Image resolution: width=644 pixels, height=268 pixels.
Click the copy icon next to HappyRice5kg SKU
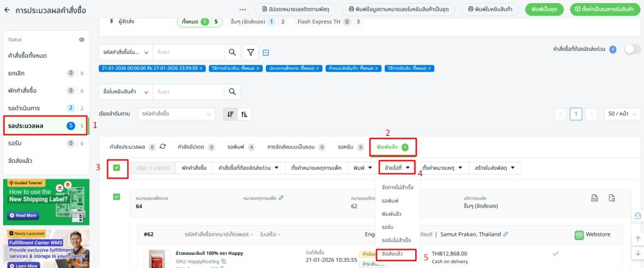pyautogui.click(x=224, y=261)
